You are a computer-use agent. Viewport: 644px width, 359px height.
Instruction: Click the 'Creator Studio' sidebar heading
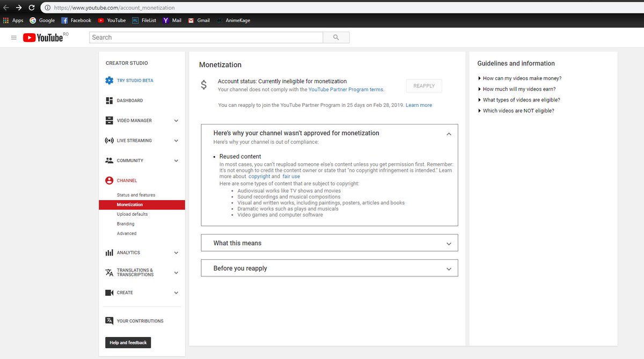coord(127,63)
